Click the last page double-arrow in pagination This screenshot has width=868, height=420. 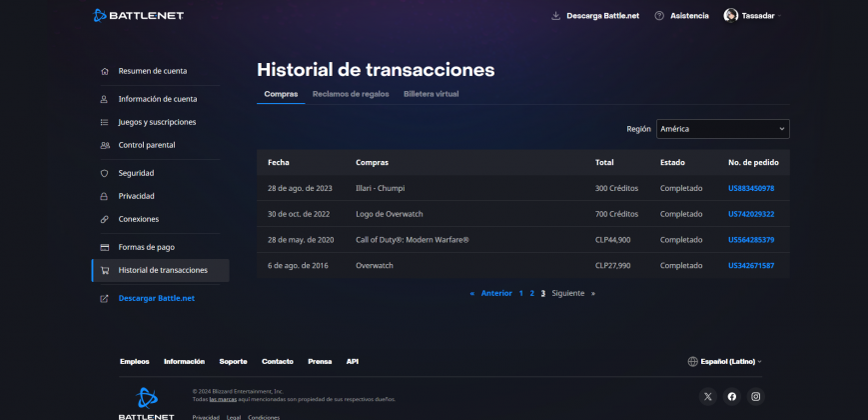point(593,293)
